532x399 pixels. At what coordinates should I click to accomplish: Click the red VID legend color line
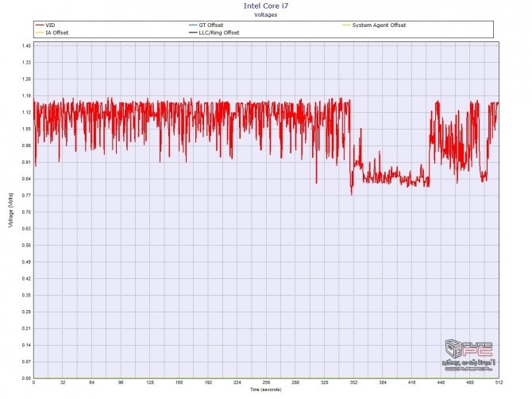coord(40,25)
